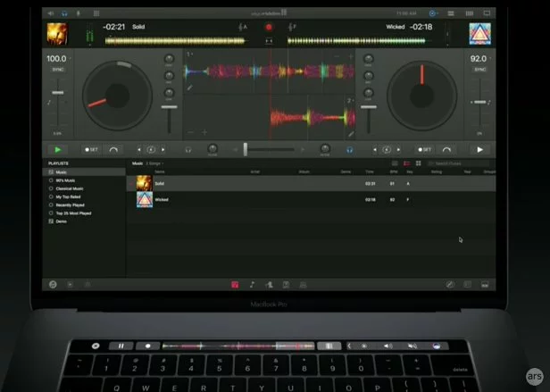
Task: Toggle right deck blue headphone pre-cue
Action: [x=349, y=150]
